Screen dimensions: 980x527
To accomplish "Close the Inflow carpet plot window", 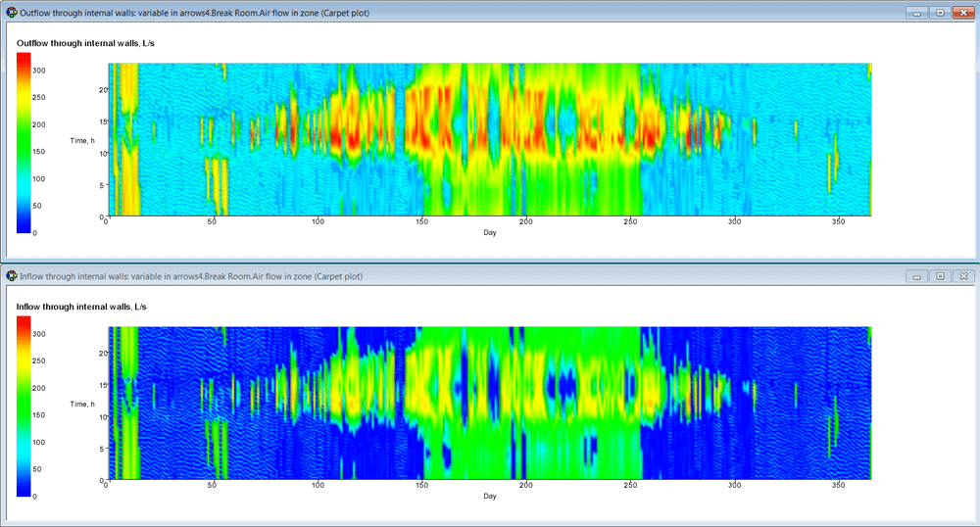I will tap(962, 276).
